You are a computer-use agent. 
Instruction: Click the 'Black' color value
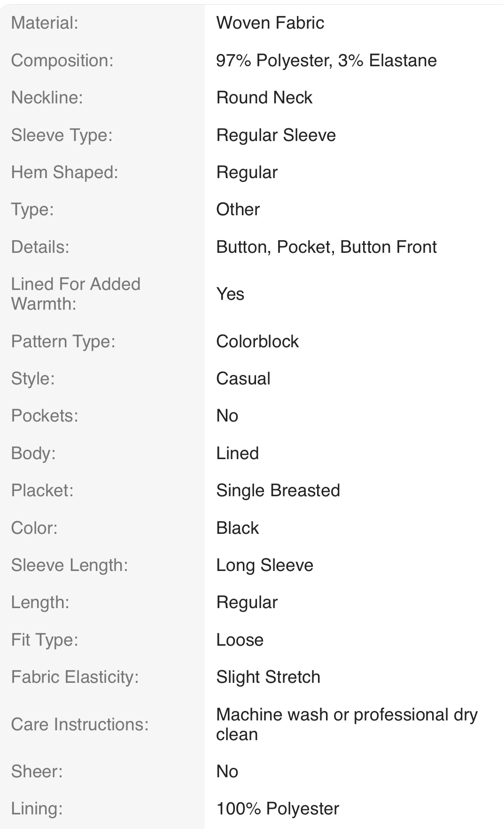coord(237,528)
